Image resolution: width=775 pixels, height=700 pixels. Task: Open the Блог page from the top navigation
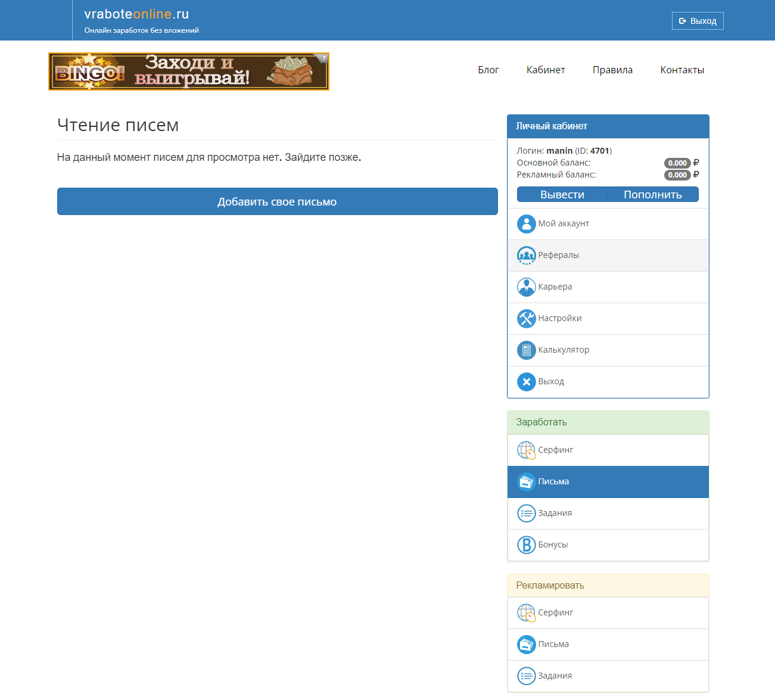coord(488,70)
